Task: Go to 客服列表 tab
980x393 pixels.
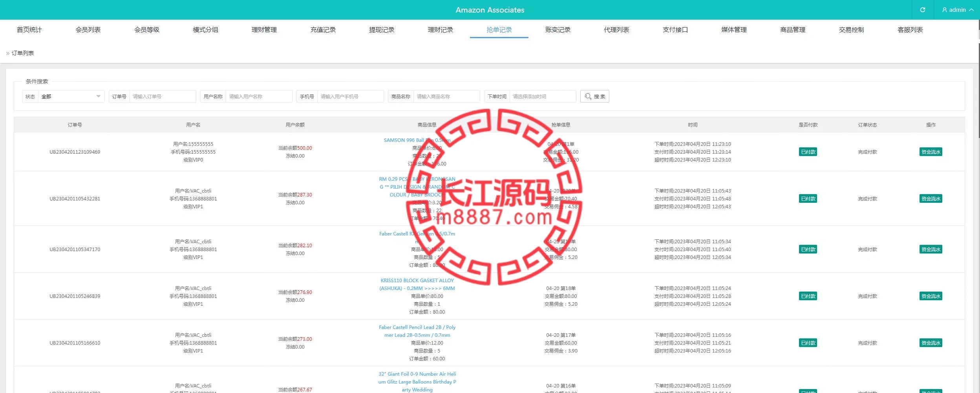Action: pos(910,30)
